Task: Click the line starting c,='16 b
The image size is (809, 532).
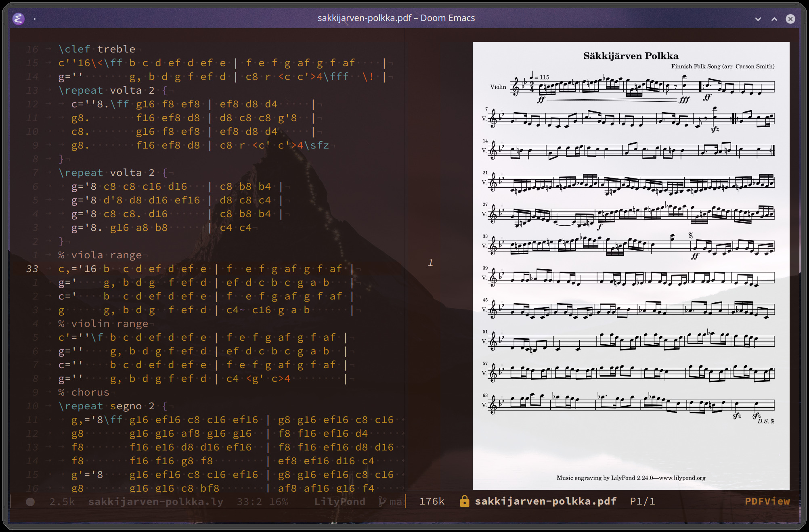Action: (x=206, y=269)
